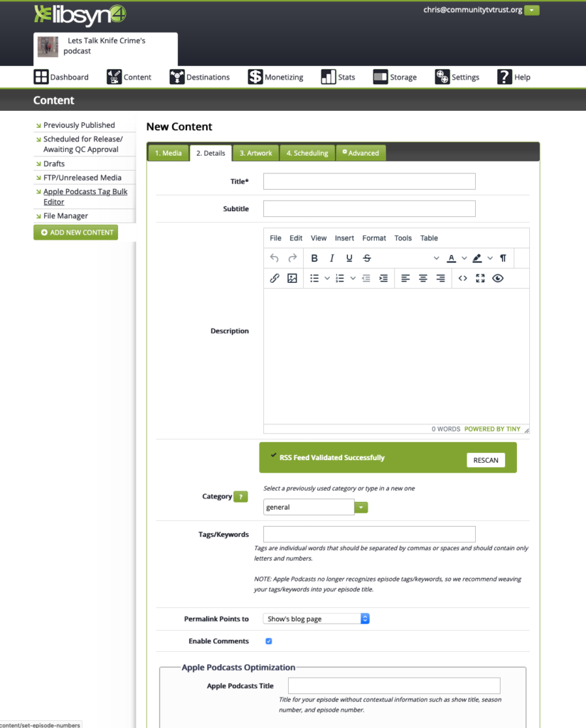The width and height of the screenshot is (586, 728).
Task: Open the Storage icon
Action: point(380,77)
